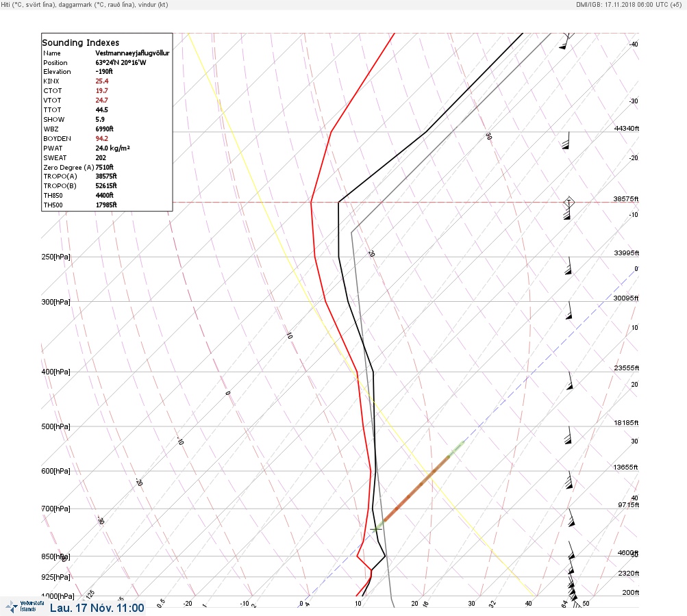
Task: Click the wind barb at 9715ft level
Action: pos(571,517)
